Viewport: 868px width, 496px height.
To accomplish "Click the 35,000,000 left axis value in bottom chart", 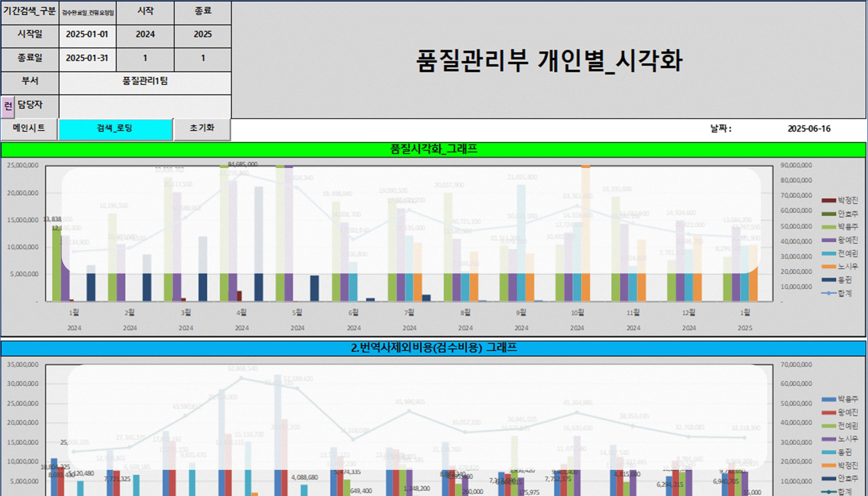I will tap(23, 365).
